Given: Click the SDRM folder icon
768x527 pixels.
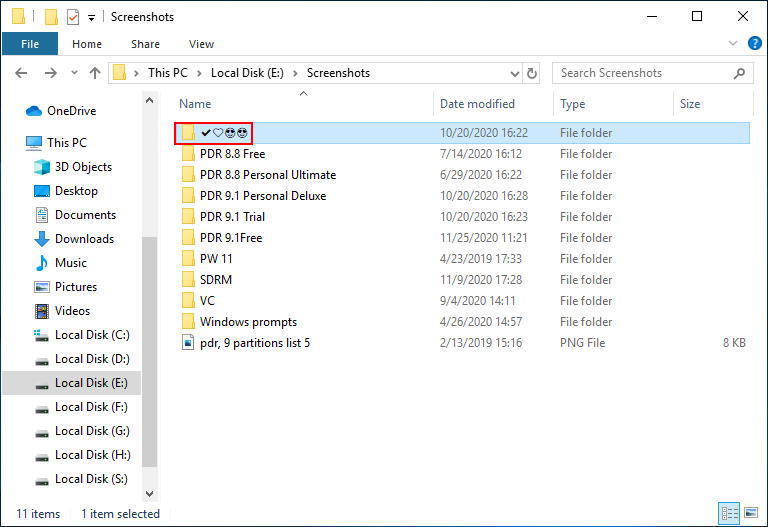Looking at the screenshot, I should coord(188,280).
